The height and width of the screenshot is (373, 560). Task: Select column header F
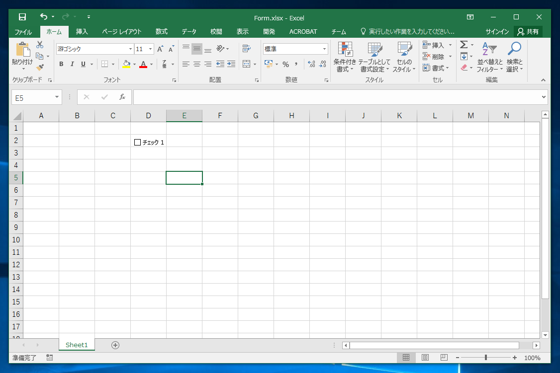(220, 115)
